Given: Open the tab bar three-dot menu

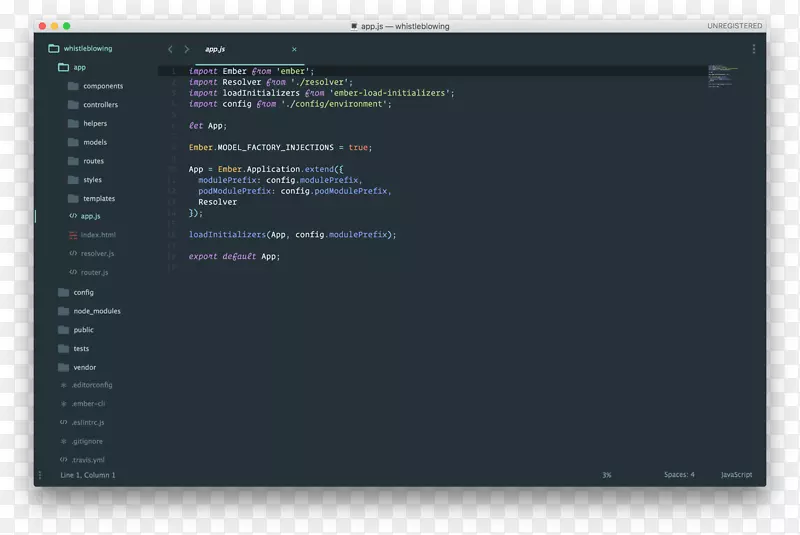Looking at the screenshot, I should coord(754,49).
